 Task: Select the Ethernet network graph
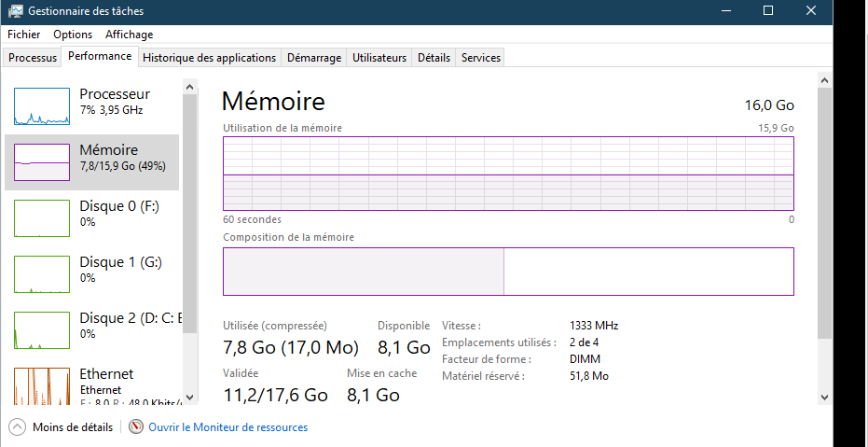pos(42,386)
